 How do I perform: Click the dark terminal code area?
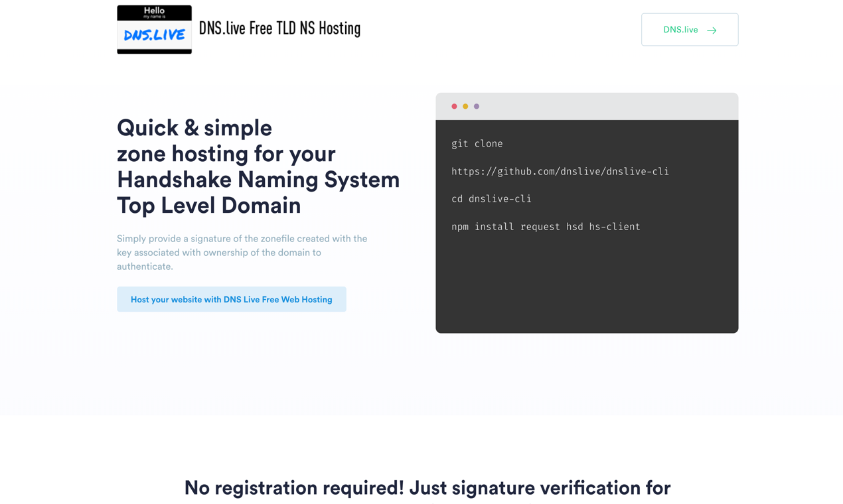[x=586, y=279]
